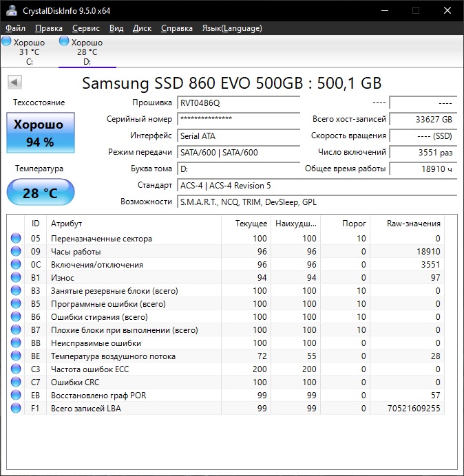This screenshot has width=464, height=476.
Task: Click status orb for attribute 05 row
Action: (x=16, y=239)
